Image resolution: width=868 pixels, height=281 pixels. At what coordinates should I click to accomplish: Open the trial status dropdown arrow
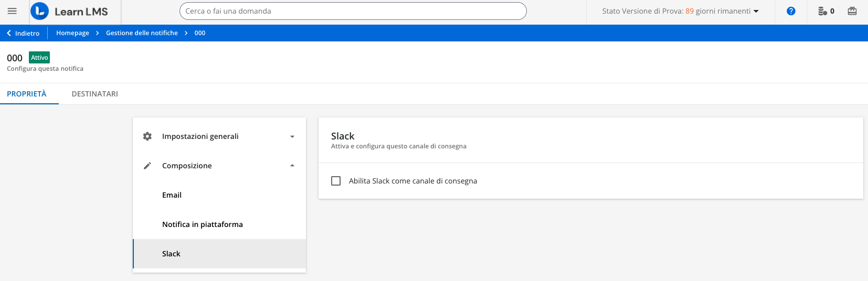click(x=756, y=12)
